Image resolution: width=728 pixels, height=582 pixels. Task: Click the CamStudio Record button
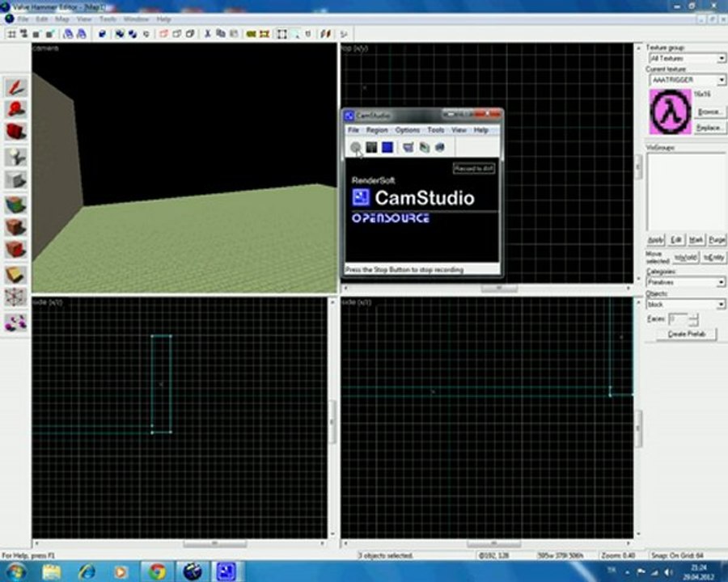[x=356, y=147]
